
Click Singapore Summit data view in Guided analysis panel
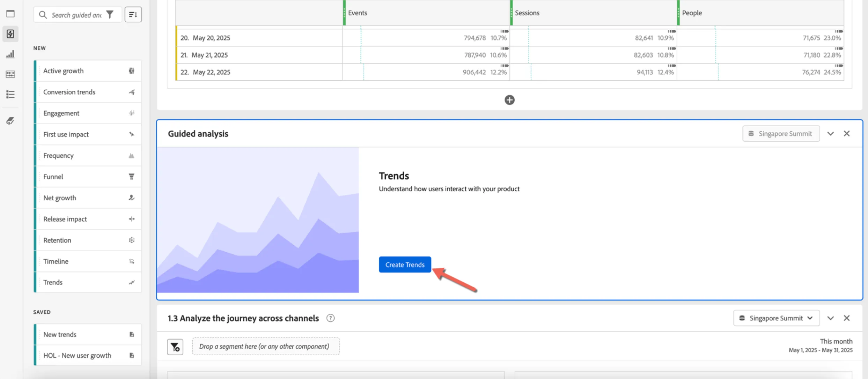(781, 134)
